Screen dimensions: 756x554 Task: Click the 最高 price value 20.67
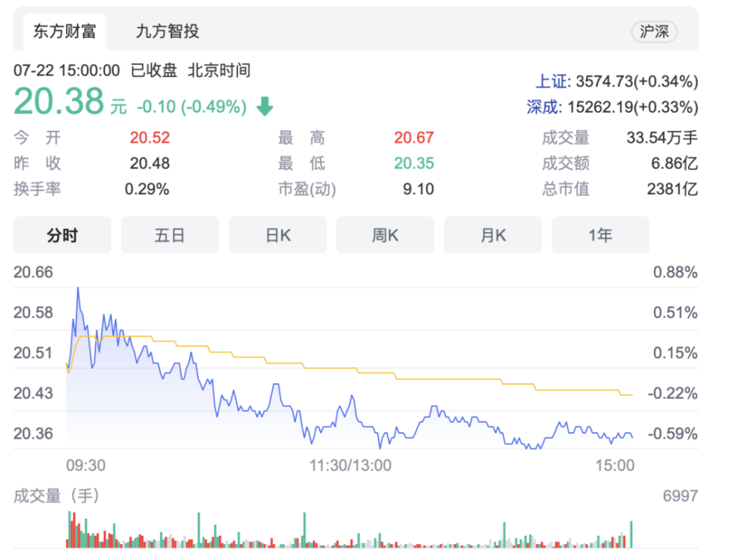(x=414, y=138)
